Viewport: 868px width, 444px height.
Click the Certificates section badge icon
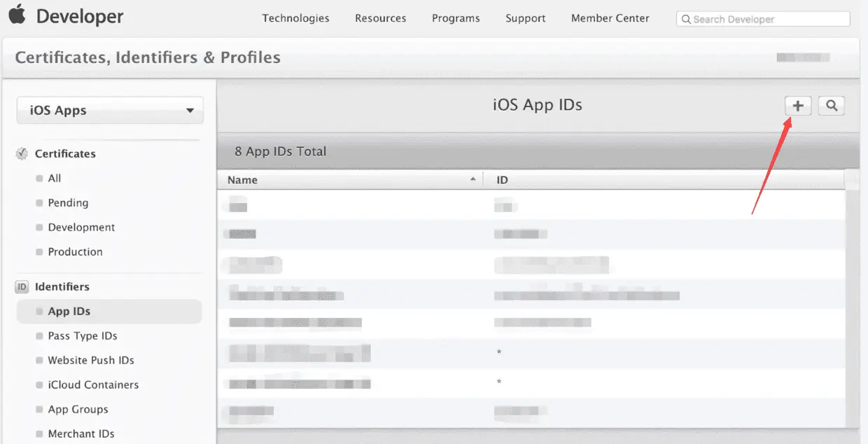(22, 153)
